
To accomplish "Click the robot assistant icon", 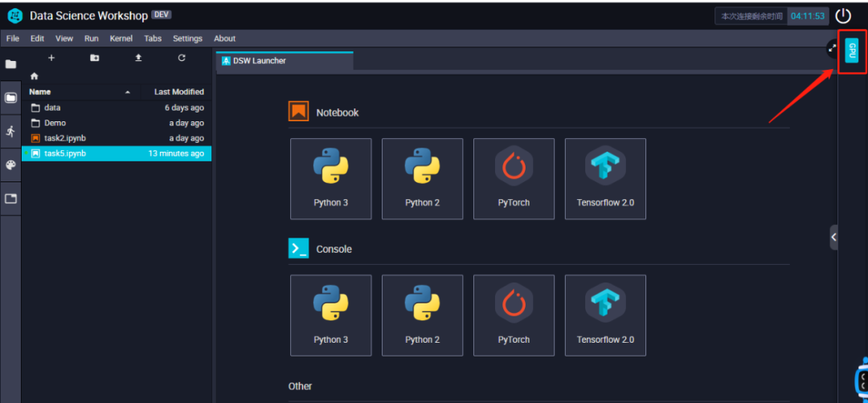I will tap(862, 379).
